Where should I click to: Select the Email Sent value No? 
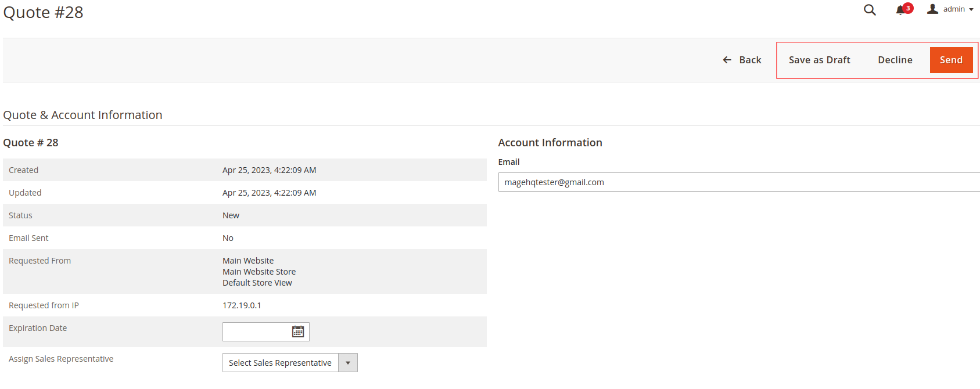point(228,238)
